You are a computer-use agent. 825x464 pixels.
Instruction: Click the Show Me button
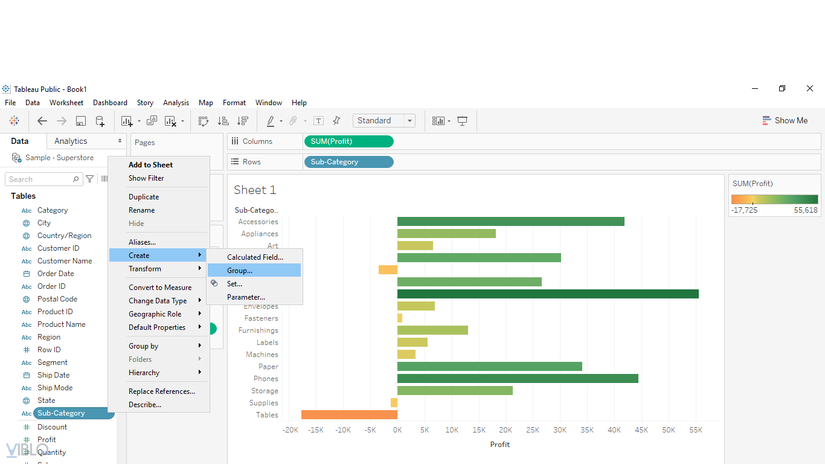(x=784, y=120)
